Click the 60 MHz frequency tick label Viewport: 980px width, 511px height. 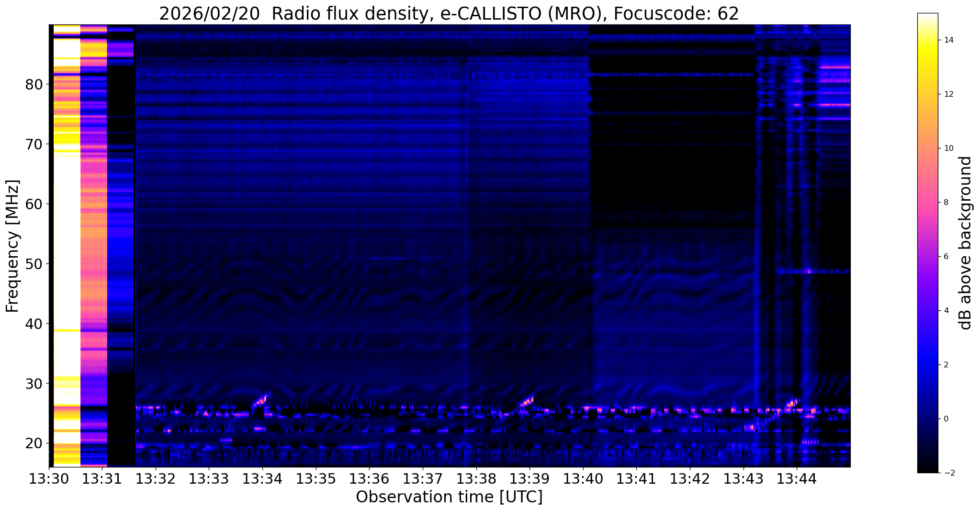pyautogui.click(x=34, y=204)
